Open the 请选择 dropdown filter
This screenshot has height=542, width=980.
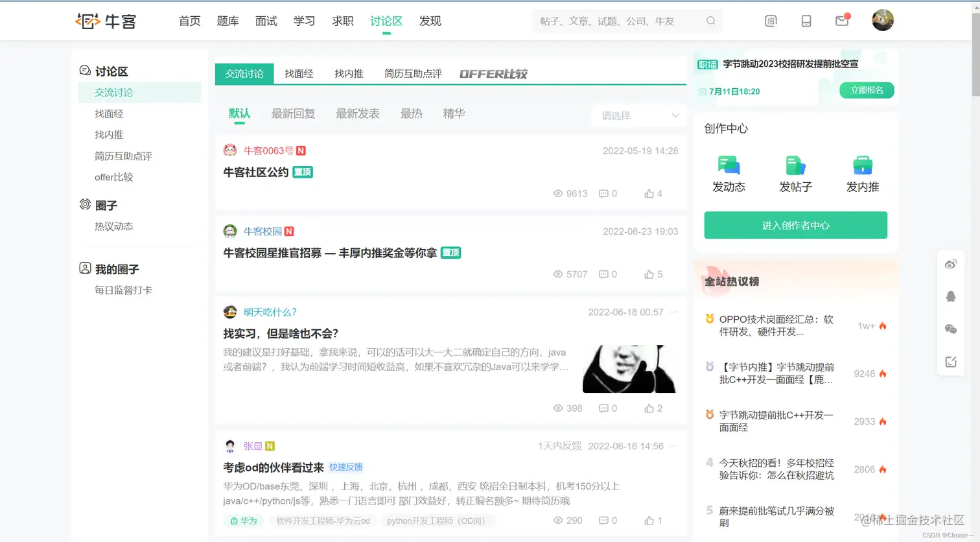(x=638, y=115)
